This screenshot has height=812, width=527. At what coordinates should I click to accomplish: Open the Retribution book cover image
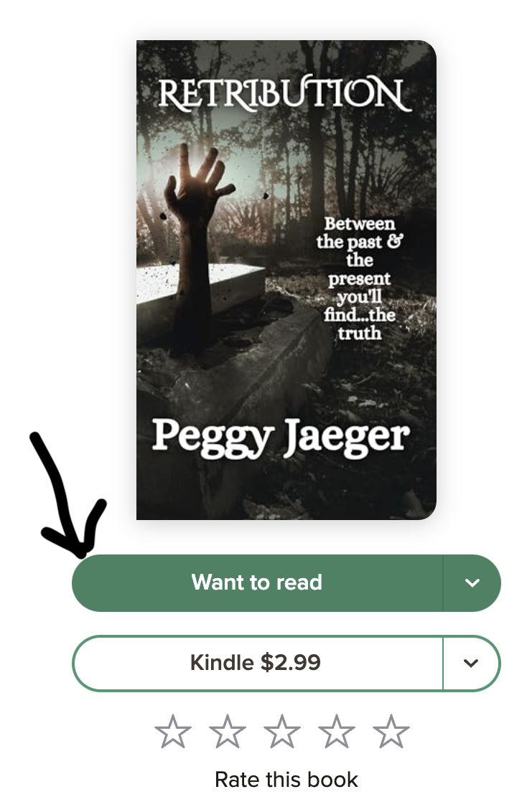tap(286, 280)
